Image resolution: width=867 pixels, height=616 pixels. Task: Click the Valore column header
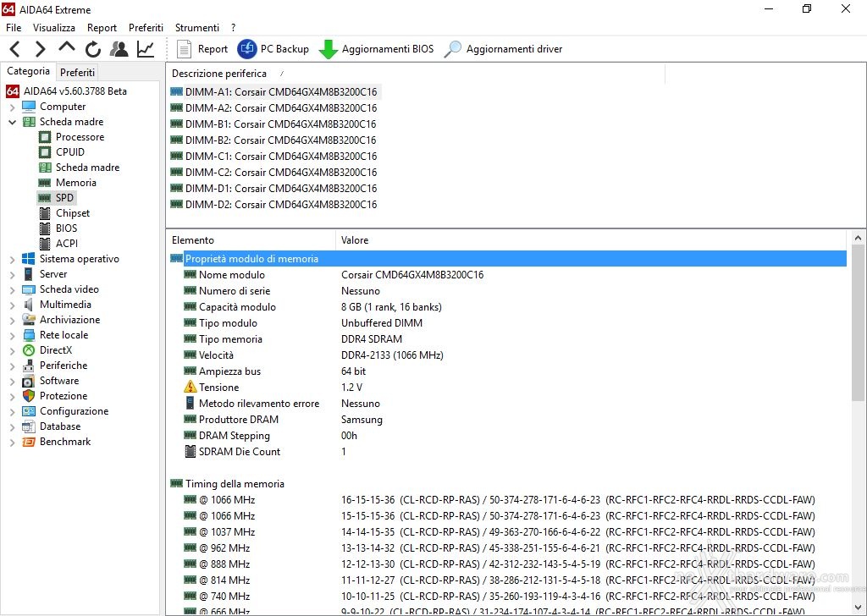click(x=590, y=240)
